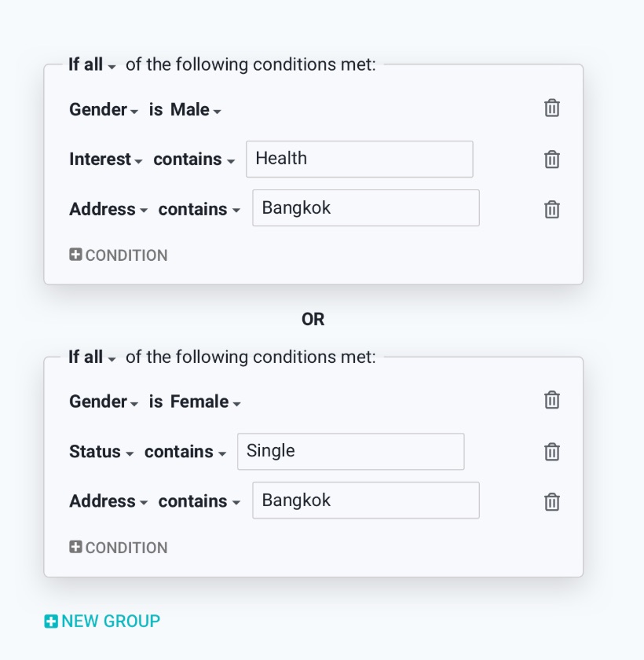644x660 pixels.
Task: Click the Health text input field
Action: tap(359, 159)
